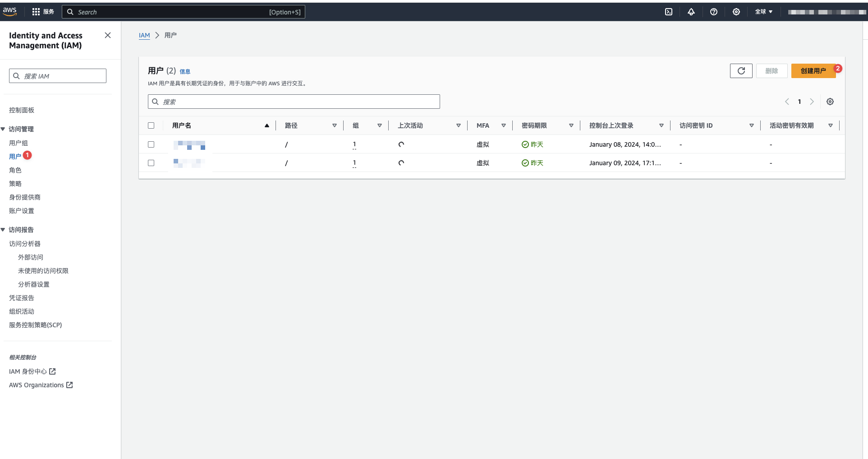Screen dimensions: 868x459
Task: Open 用户组 in sidebar
Action: tap(18, 143)
